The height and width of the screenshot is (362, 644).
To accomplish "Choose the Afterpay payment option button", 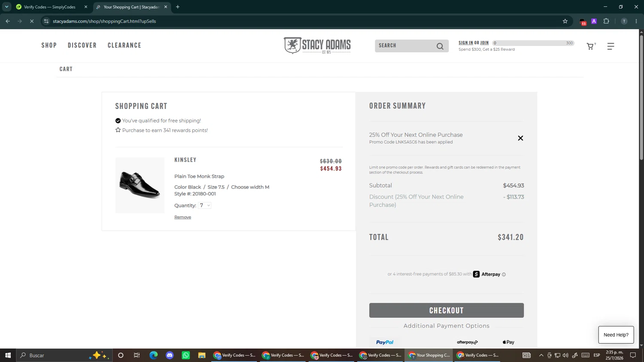I will pos(467,342).
